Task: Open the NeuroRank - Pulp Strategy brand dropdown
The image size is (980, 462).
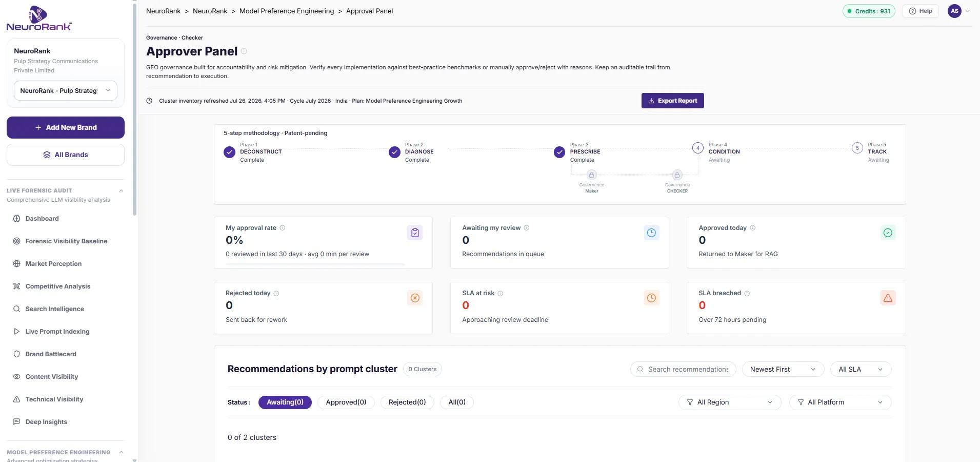Action: pyautogui.click(x=66, y=91)
